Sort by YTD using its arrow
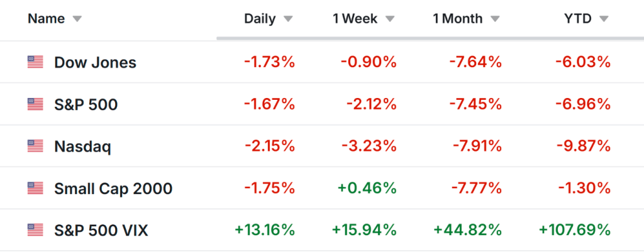Screen dimensions: 644x252 pos(604,19)
